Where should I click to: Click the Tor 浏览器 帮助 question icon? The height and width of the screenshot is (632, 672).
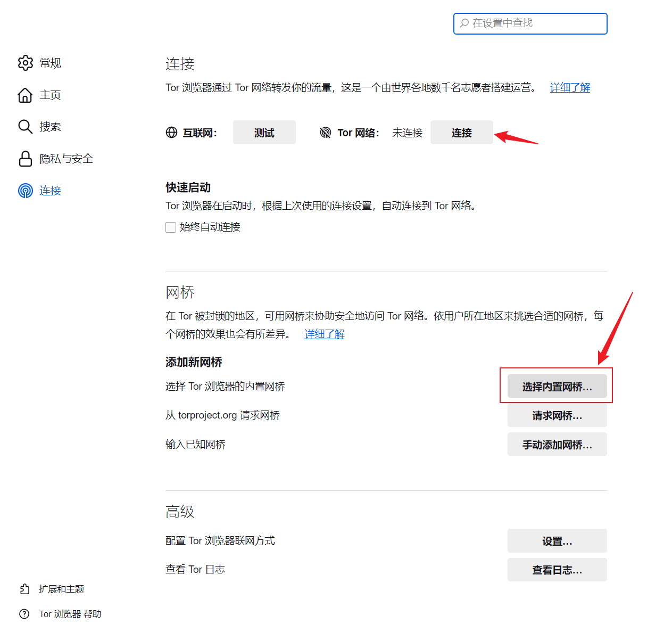(x=24, y=614)
